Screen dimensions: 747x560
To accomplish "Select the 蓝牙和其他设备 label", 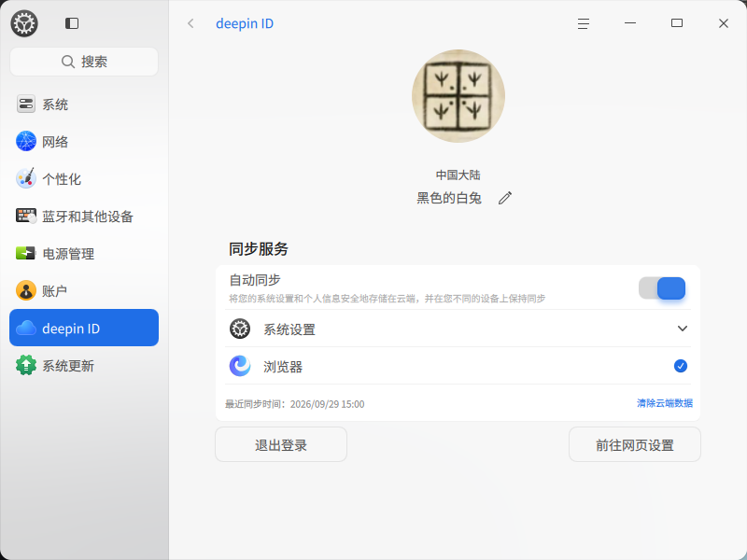I will click(x=88, y=217).
